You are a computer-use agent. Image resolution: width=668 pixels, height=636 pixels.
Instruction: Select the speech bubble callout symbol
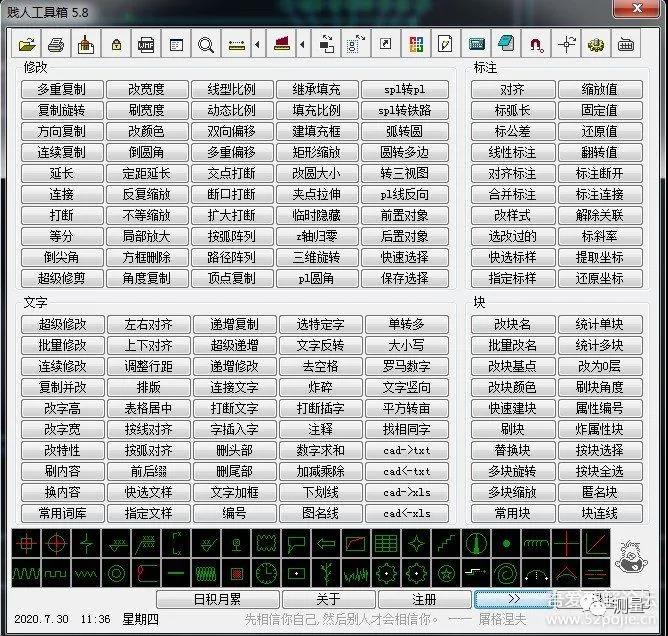[x=296, y=543]
